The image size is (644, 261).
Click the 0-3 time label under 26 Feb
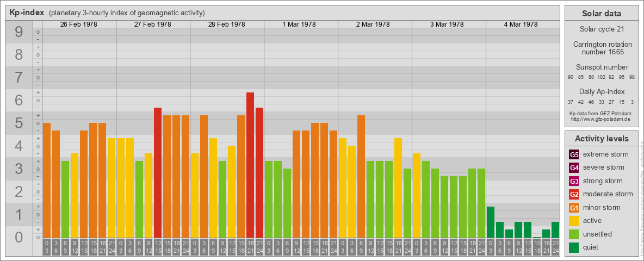click(x=47, y=247)
